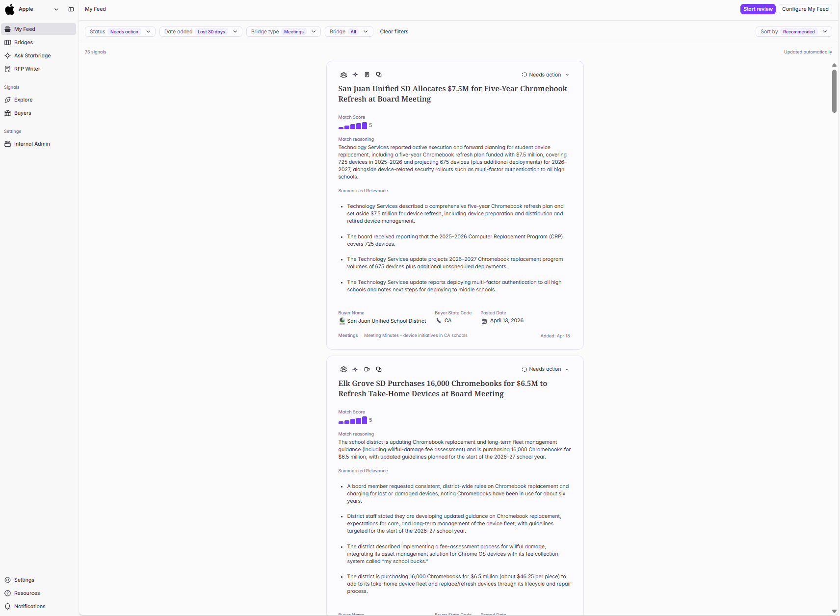Click the match score bars on San Juan card
Viewport: 840px width, 616px height.
pos(353,126)
